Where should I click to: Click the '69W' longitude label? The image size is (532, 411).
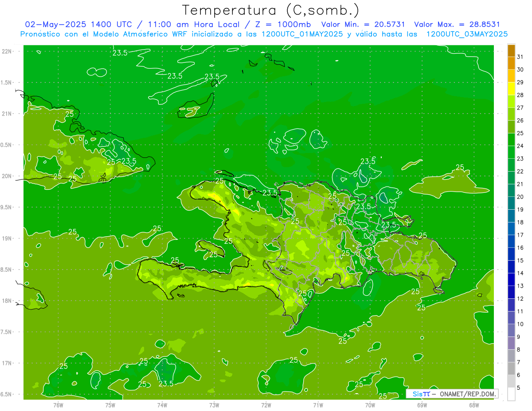coord(422,405)
